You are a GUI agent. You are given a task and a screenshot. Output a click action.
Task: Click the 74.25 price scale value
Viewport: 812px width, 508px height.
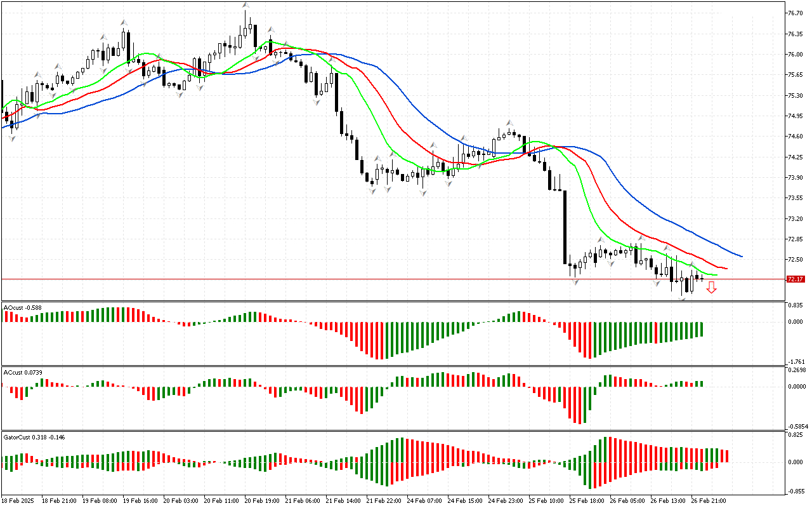click(x=796, y=157)
